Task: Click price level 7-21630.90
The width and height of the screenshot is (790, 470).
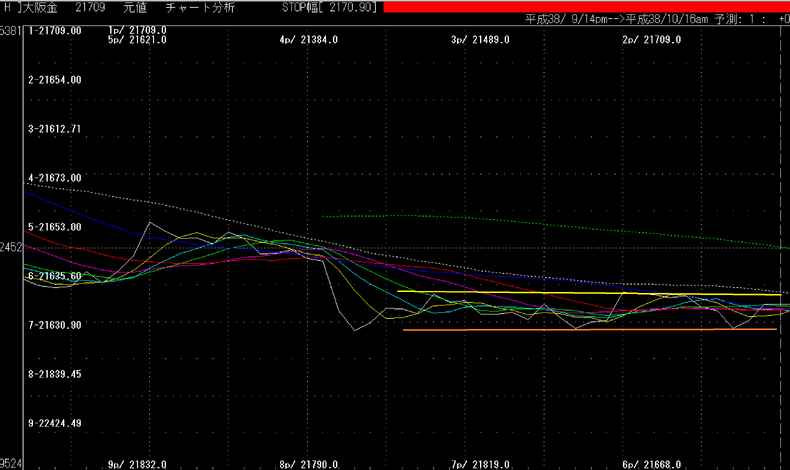Action: 55,325
